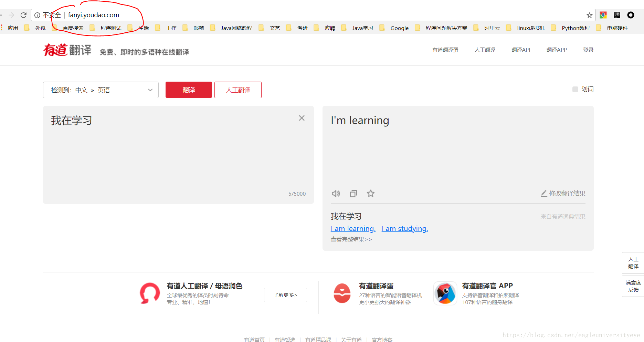This screenshot has height=342, width=644.
Task: Click 修改翻译结果 text
Action: click(567, 194)
